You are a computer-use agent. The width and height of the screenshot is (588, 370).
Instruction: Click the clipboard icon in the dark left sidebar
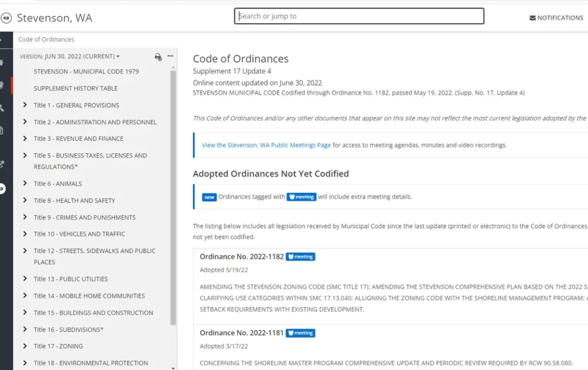coord(2,130)
